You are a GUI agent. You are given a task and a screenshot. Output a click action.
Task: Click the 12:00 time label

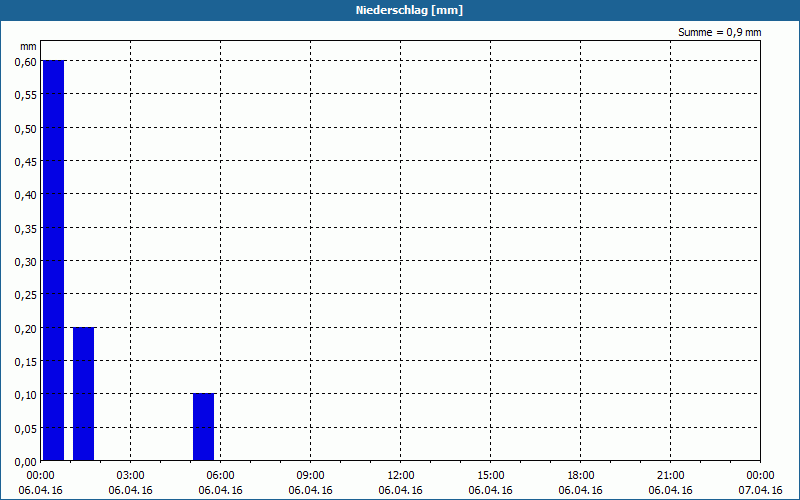pos(401,476)
